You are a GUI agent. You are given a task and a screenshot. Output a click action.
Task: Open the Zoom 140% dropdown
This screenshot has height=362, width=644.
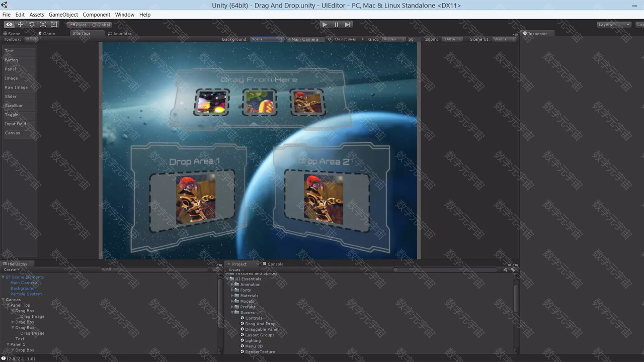(452, 39)
